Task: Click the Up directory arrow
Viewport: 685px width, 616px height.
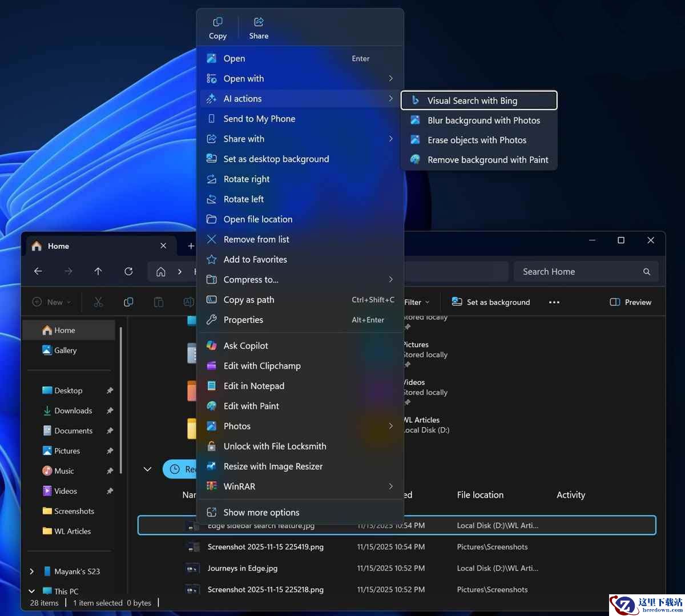Action: [98, 272]
